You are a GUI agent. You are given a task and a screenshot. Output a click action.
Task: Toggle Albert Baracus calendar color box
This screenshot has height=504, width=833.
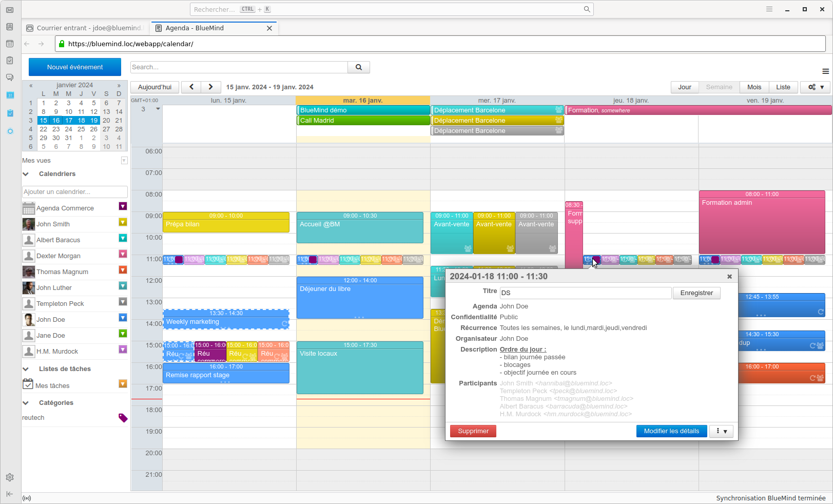click(123, 238)
